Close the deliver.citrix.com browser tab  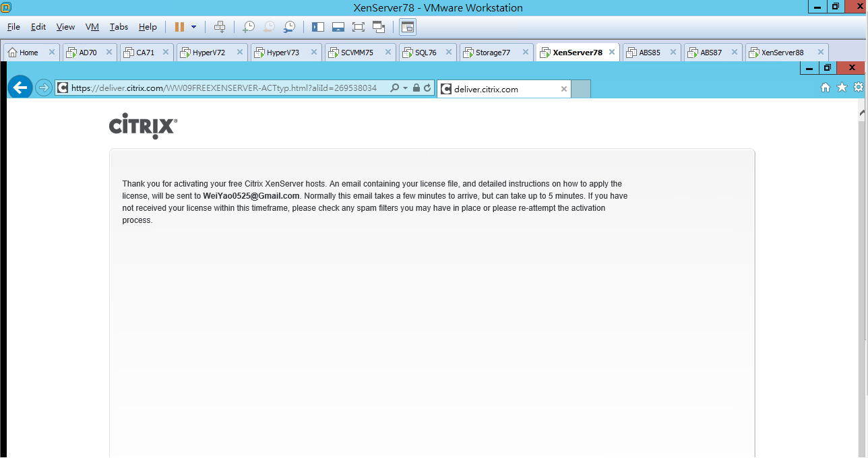click(x=564, y=89)
